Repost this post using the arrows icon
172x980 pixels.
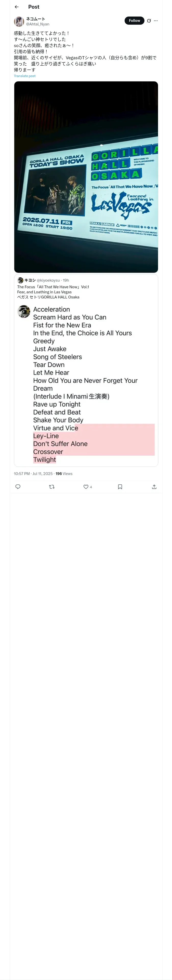pyautogui.click(x=52, y=487)
